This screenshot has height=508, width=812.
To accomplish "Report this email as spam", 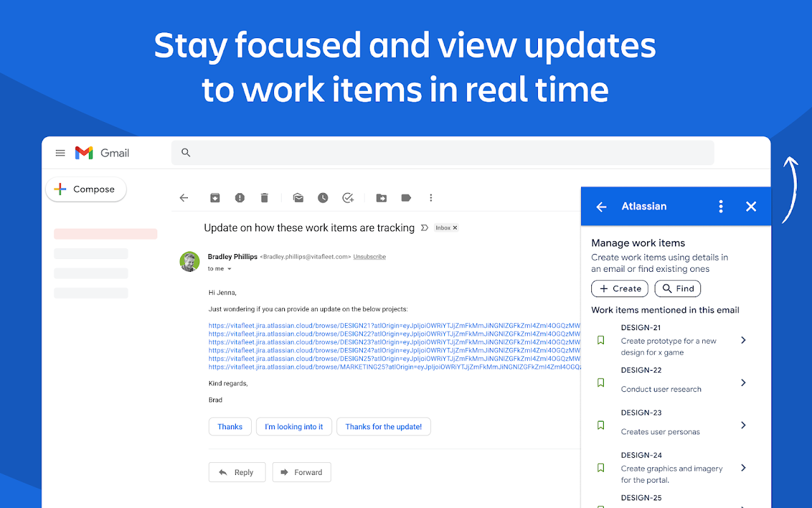I will (x=240, y=198).
